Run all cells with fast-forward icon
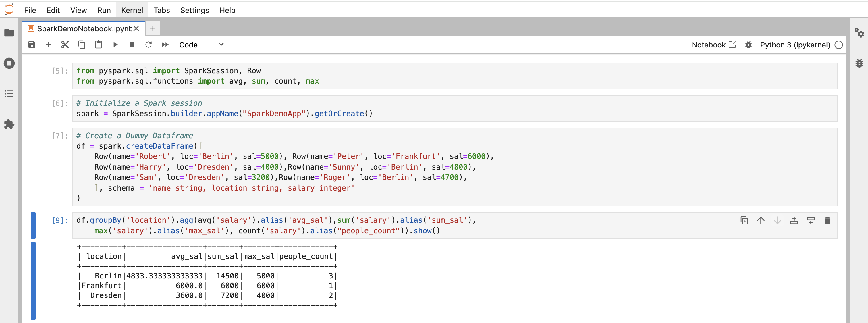 [165, 44]
